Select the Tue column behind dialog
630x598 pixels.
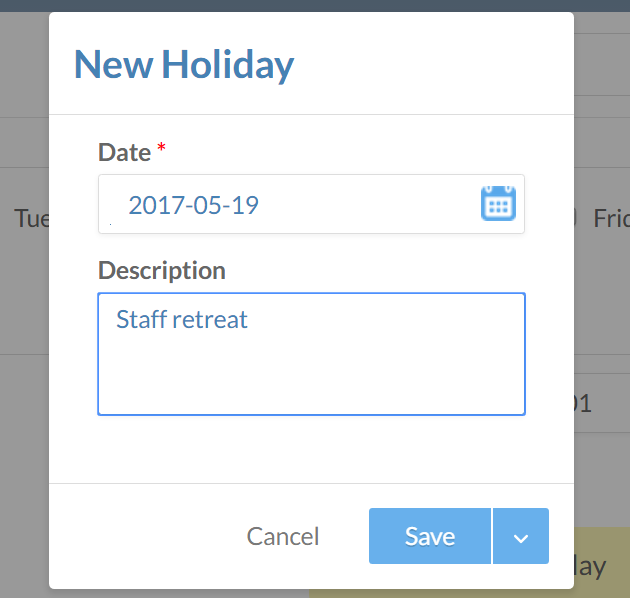tap(31, 218)
